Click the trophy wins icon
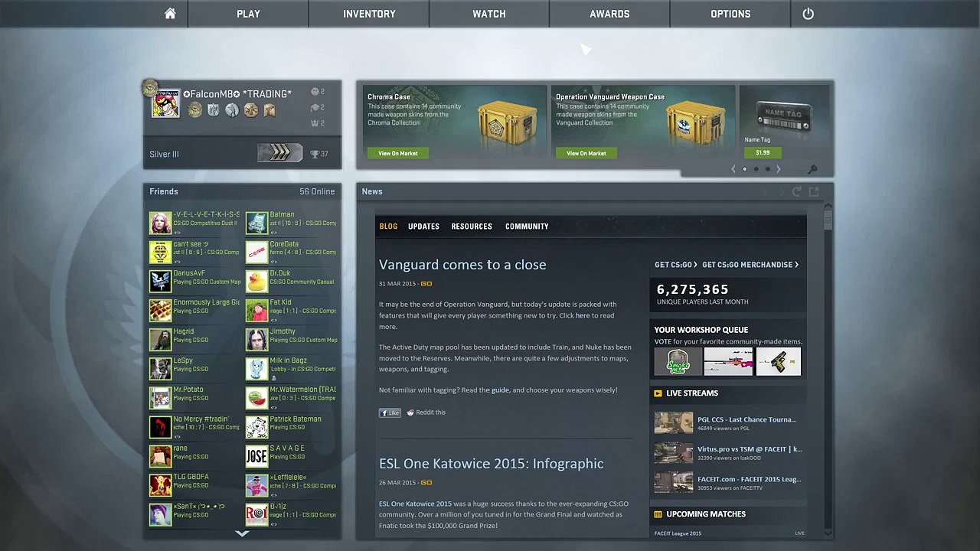The width and height of the screenshot is (980, 551). [x=314, y=154]
